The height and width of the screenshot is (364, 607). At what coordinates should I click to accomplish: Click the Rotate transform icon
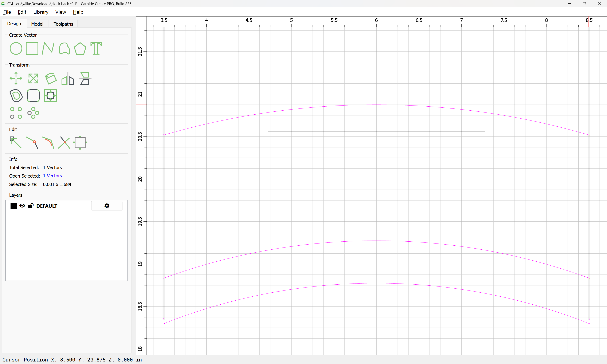[x=51, y=79]
